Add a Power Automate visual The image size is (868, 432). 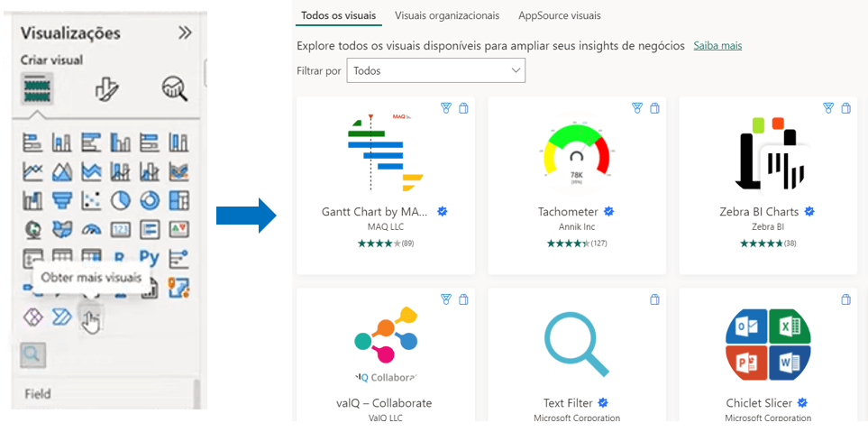[x=62, y=317]
